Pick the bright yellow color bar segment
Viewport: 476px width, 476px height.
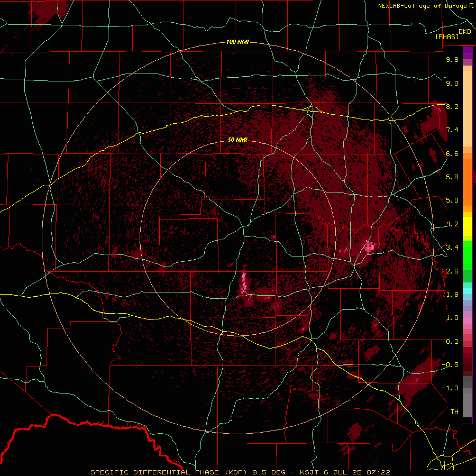click(467, 226)
